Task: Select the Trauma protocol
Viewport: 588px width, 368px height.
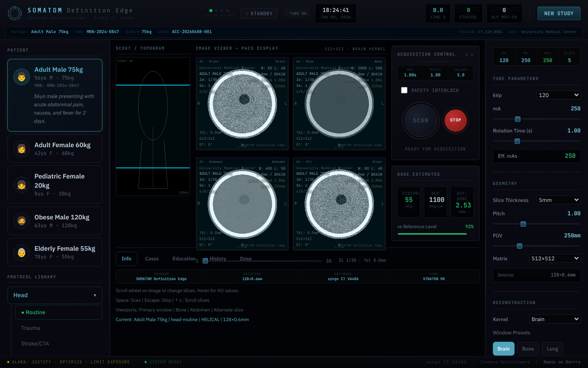Action: click(59, 328)
